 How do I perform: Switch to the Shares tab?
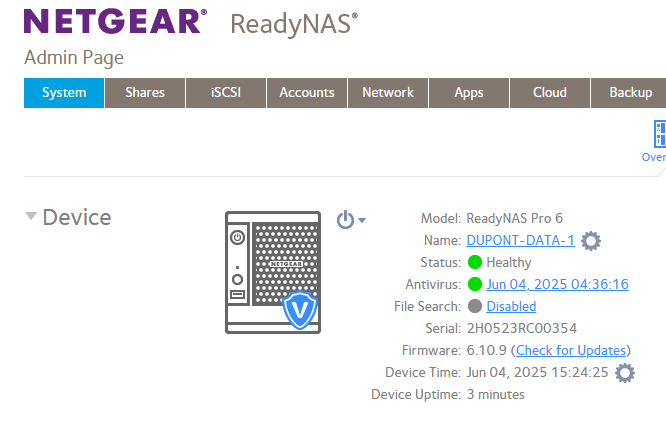(145, 93)
